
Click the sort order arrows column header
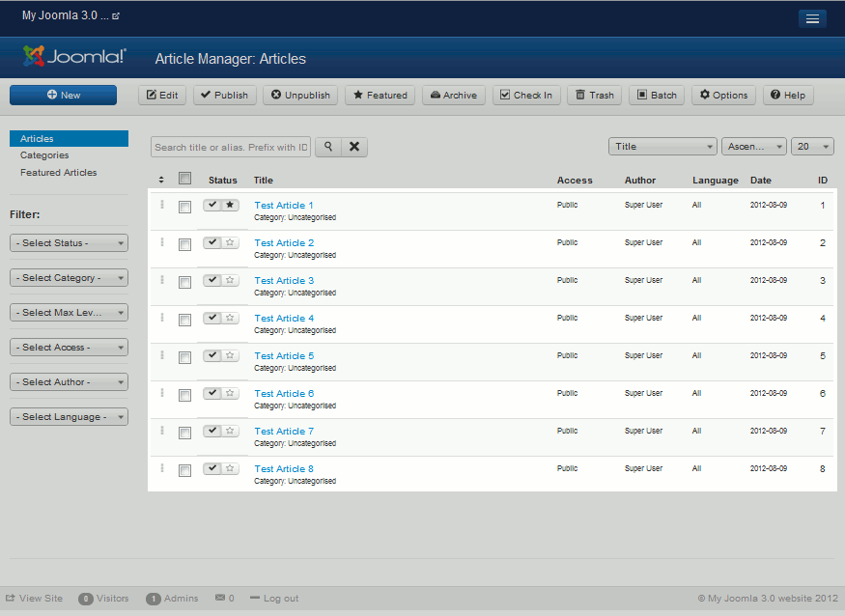pos(161,180)
